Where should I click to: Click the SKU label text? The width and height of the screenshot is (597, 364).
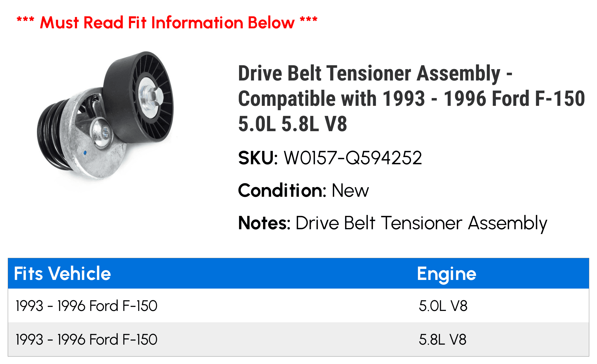[x=258, y=158]
